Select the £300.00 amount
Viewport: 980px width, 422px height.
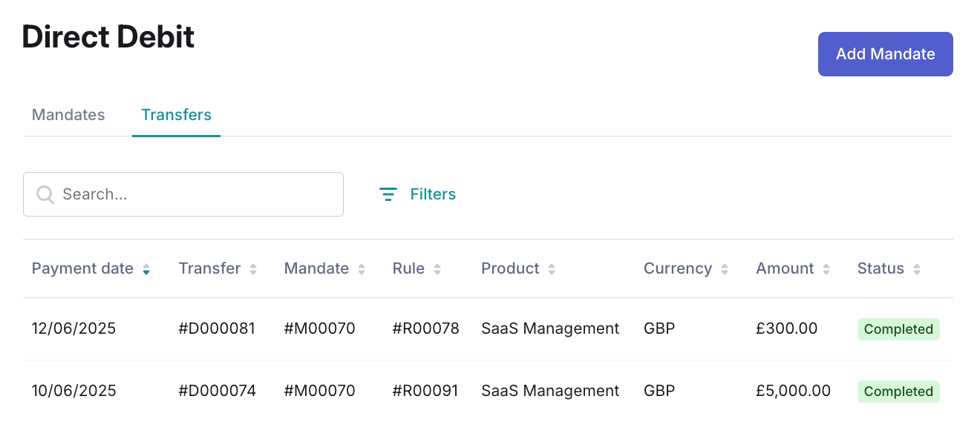(787, 329)
